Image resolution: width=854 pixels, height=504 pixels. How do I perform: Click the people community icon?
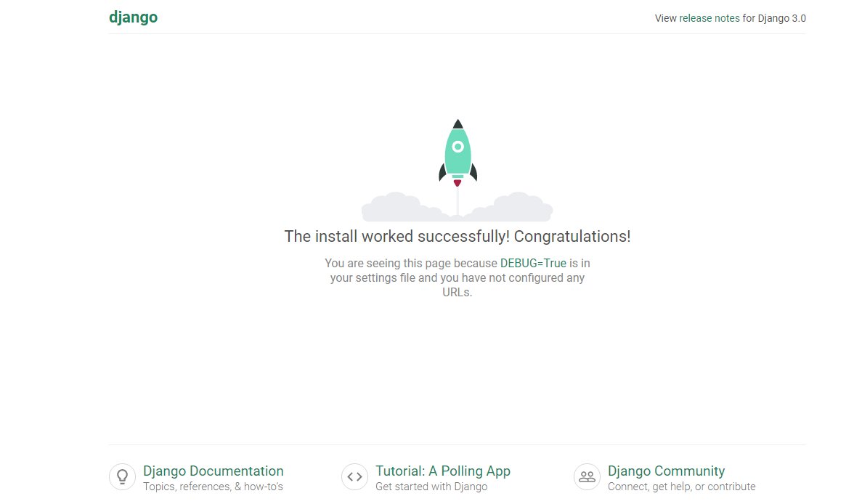[587, 476]
